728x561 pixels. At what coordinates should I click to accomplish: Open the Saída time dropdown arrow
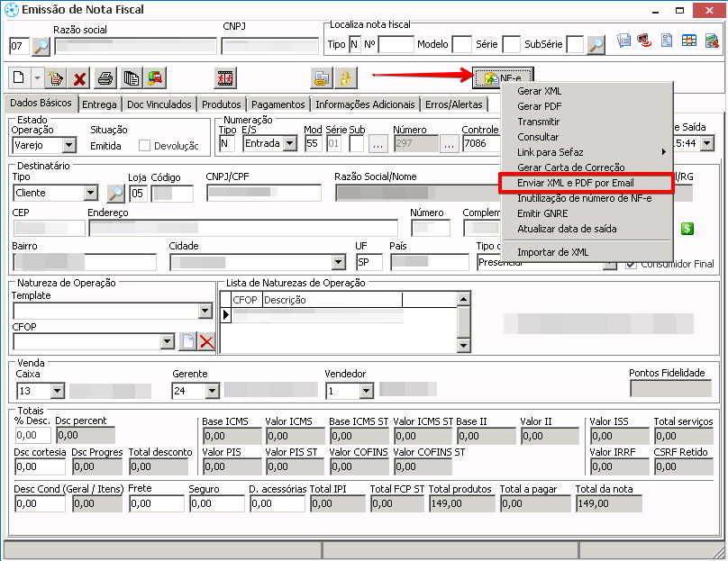707,143
